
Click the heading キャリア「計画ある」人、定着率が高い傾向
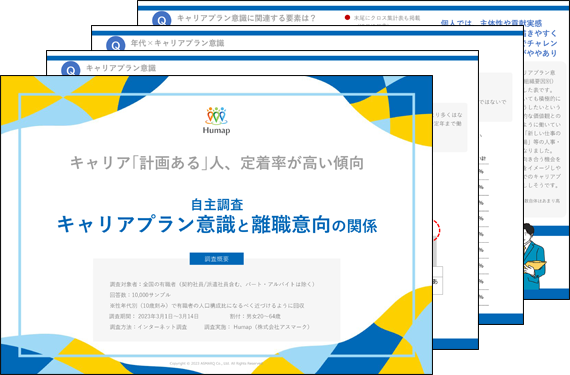217,163
